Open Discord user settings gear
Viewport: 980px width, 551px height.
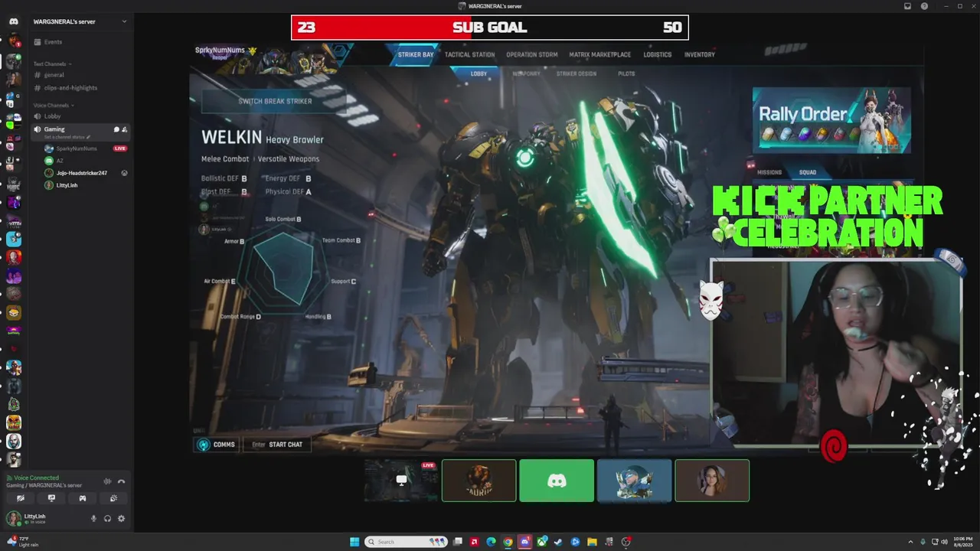tap(121, 518)
